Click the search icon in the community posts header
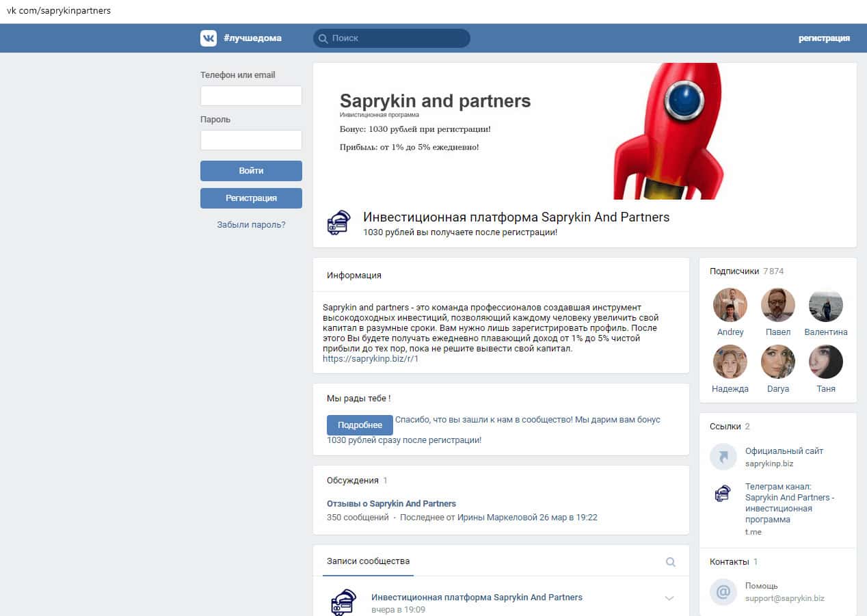This screenshot has width=867, height=616. pos(671,562)
